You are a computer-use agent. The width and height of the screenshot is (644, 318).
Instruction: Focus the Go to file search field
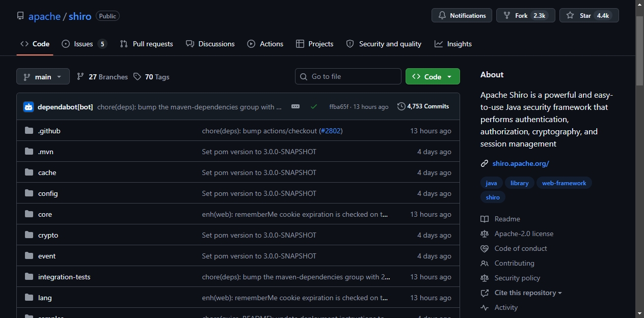348,76
